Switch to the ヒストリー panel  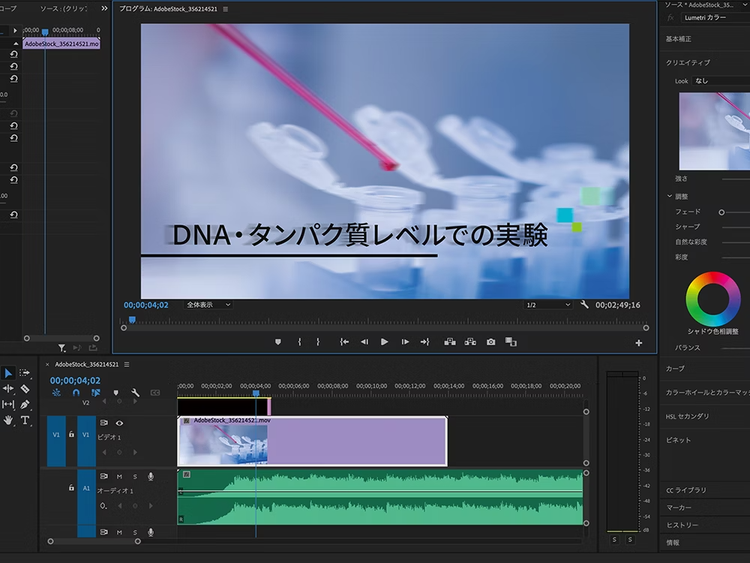[682, 525]
